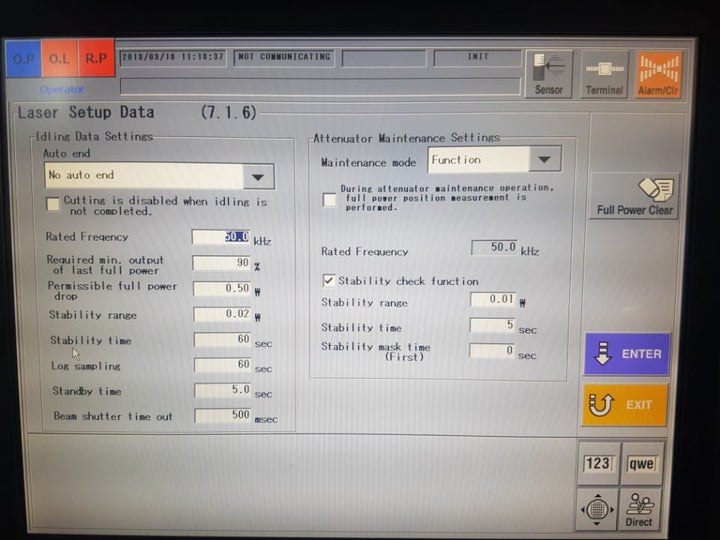The image size is (720, 540).
Task: Toggle full power position measurement checkbox
Action: 329,200
